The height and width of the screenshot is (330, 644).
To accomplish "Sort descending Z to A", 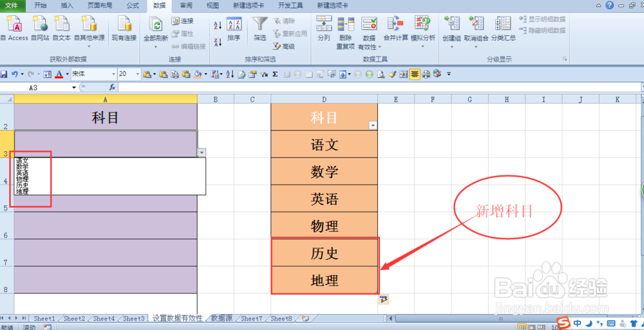I will pyautogui.click(x=218, y=41).
